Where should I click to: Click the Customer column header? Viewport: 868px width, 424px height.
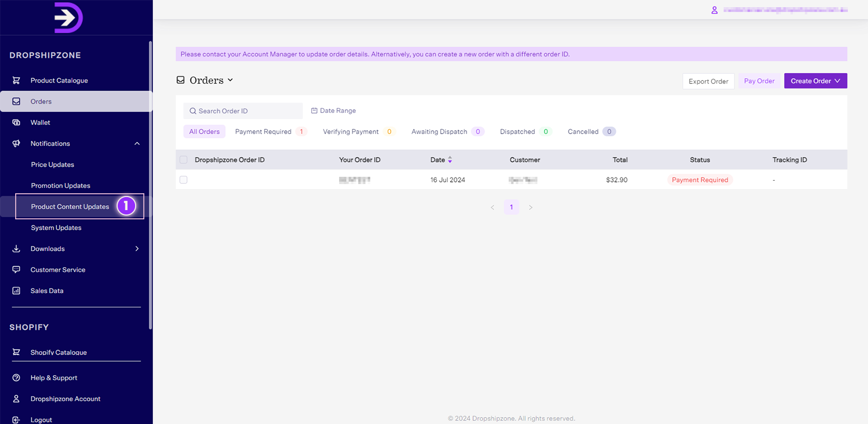[x=525, y=160]
